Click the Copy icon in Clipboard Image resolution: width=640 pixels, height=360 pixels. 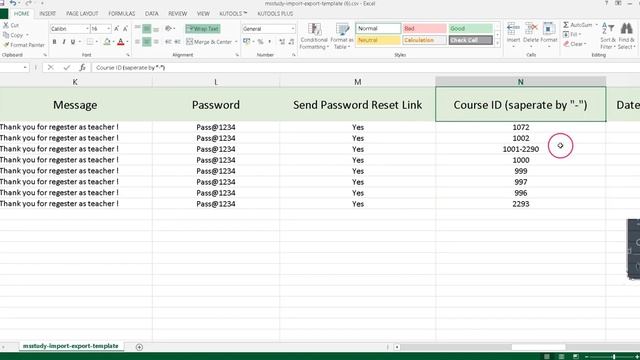[6, 35]
